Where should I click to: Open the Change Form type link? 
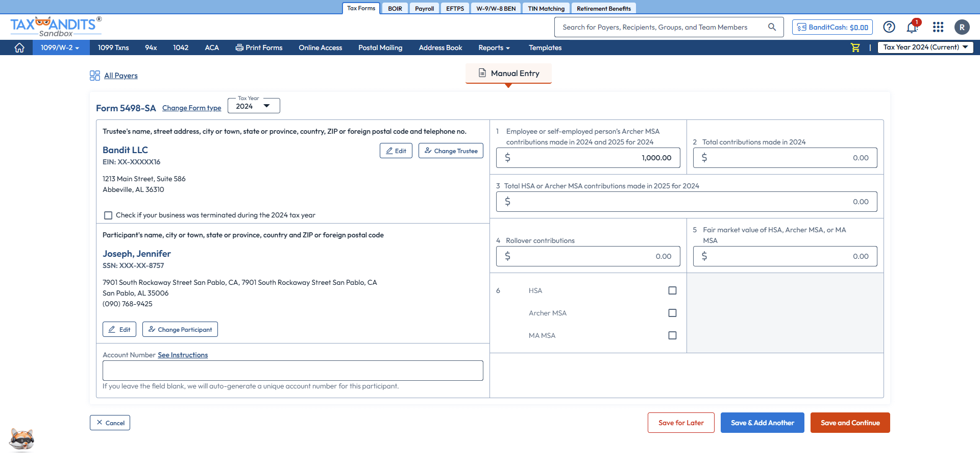(191, 108)
